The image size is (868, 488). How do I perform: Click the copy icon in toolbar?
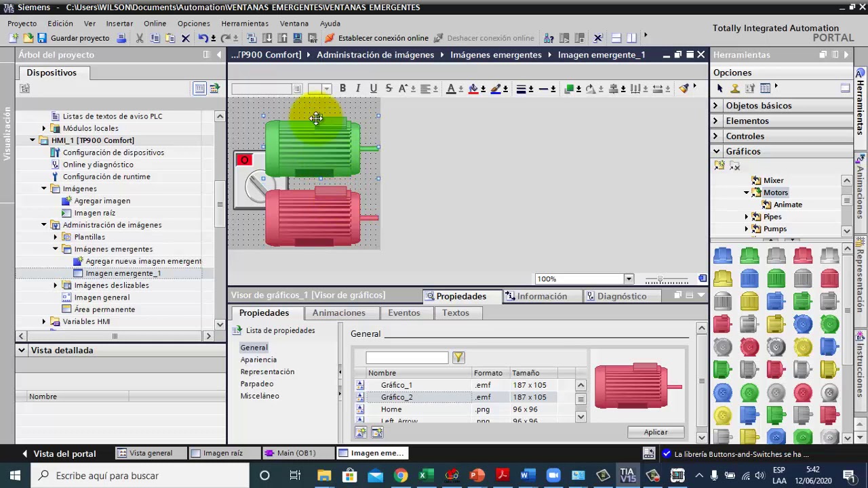(x=155, y=38)
